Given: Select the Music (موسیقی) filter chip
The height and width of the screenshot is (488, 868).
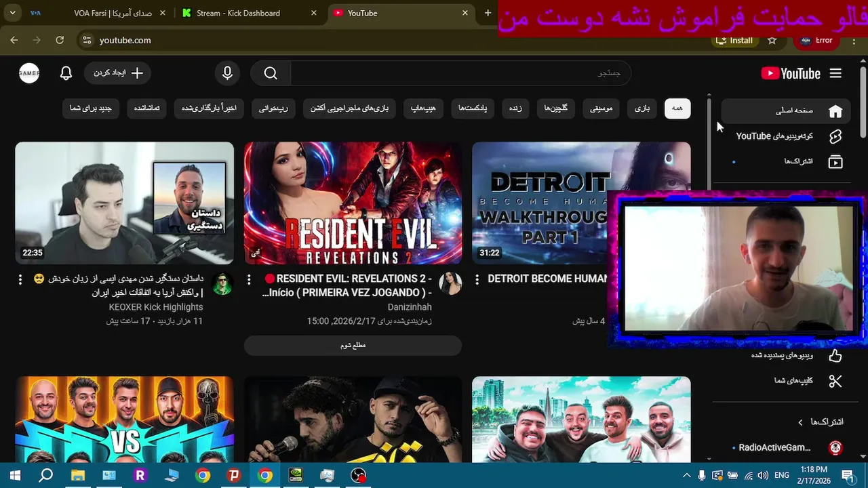Looking at the screenshot, I should pos(601,108).
